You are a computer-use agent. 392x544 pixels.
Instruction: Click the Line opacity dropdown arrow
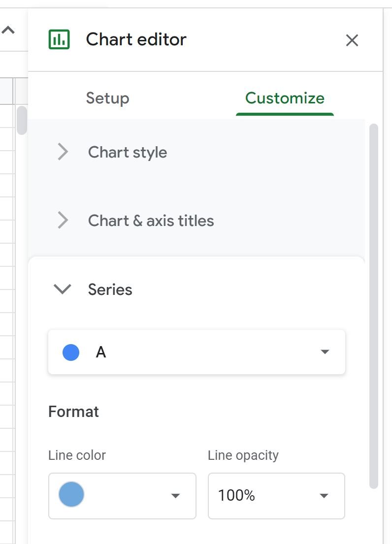click(324, 496)
